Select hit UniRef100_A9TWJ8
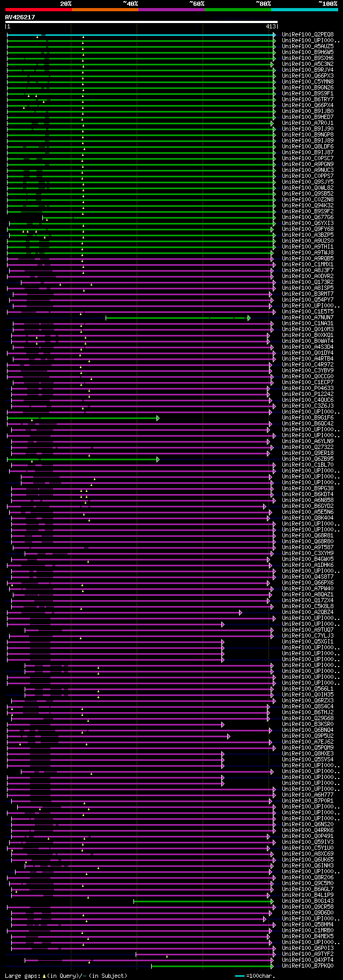343x980 pixels. coord(308,252)
